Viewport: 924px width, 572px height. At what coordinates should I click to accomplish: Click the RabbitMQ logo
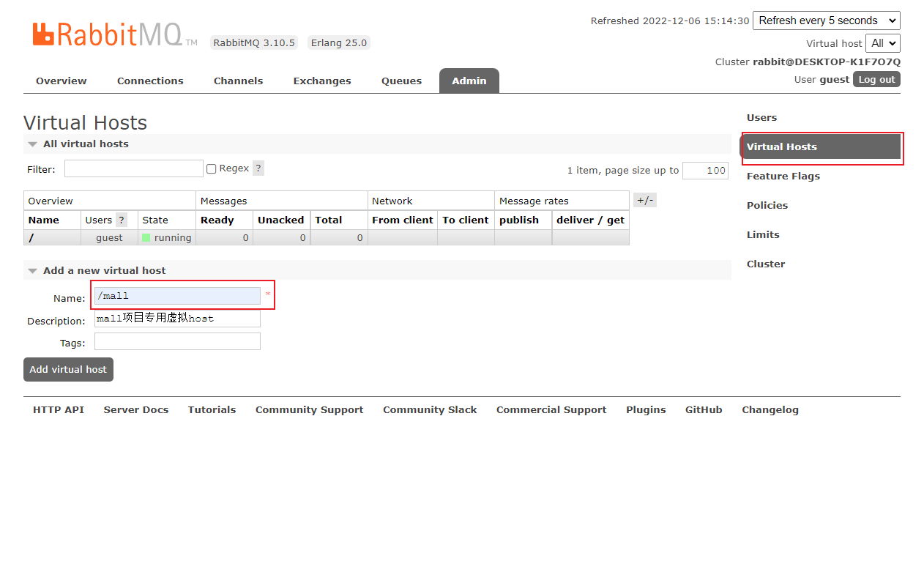click(115, 34)
